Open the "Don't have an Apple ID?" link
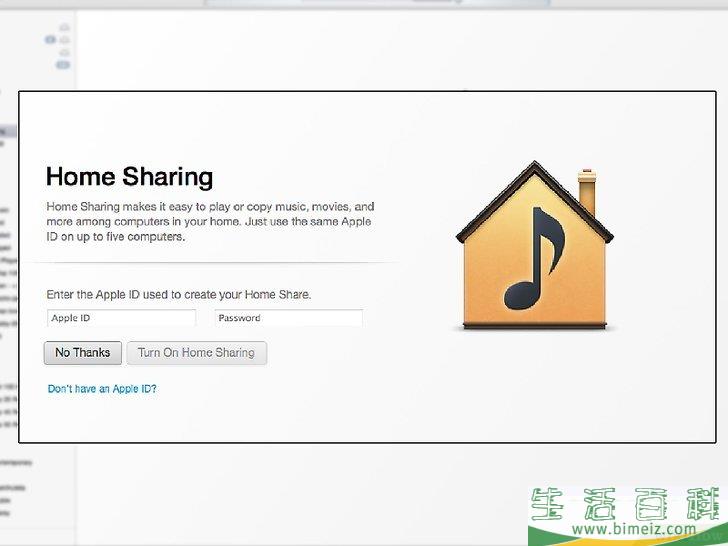The image size is (728, 546). [102, 389]
